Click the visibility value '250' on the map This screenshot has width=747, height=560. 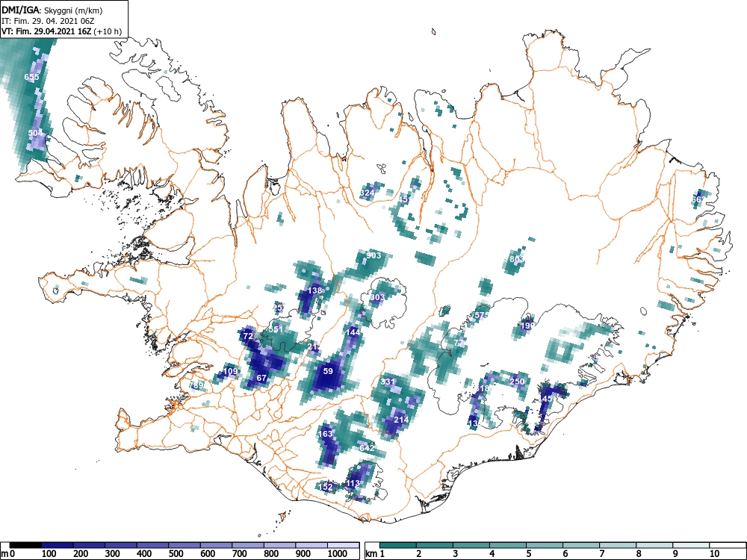517,382
